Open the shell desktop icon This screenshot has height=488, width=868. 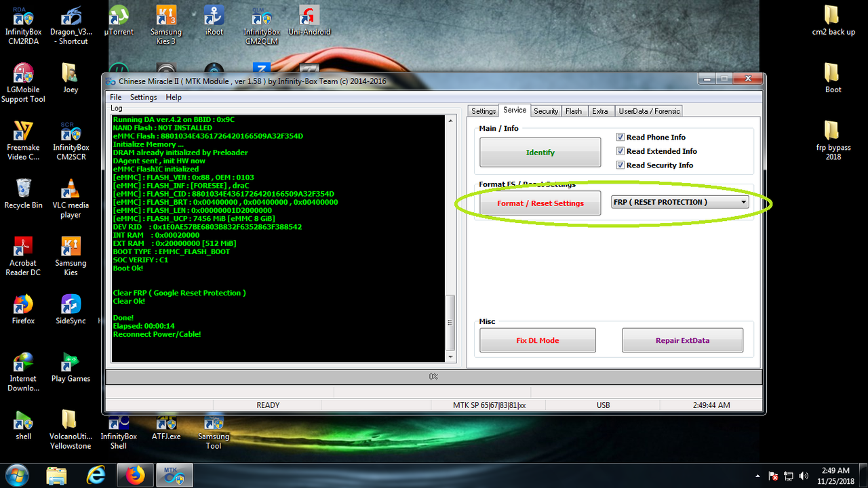coord(23,425)
